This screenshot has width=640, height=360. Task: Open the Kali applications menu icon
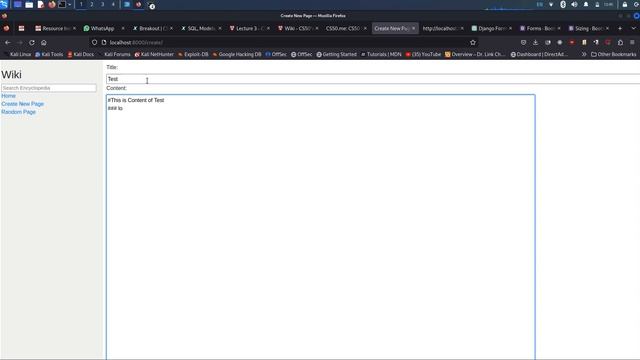(x=4, y=4)
